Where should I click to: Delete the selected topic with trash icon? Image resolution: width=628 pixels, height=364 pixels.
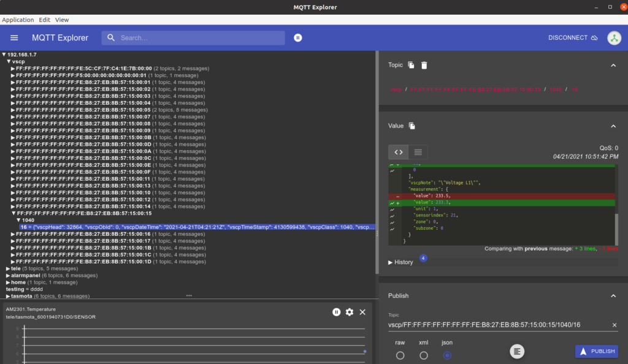pyautogui.click(x=424, y=65)
